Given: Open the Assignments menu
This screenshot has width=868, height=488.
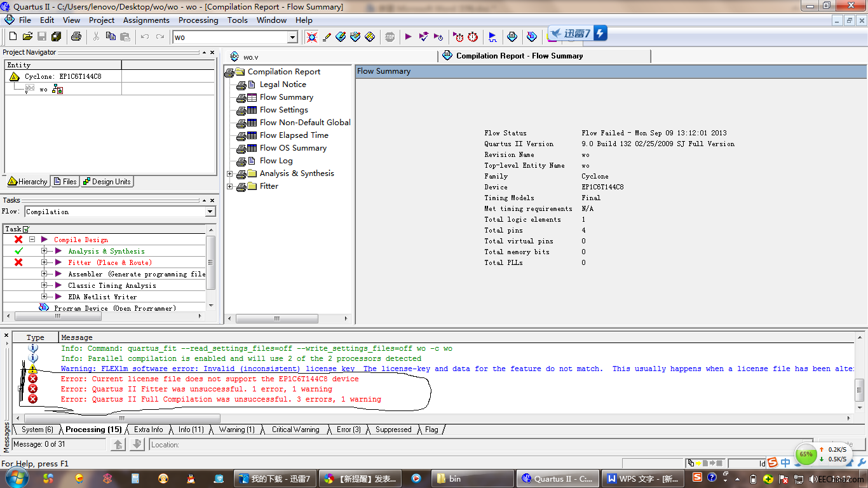Looking at the screenshot, I should pos(146,20).
